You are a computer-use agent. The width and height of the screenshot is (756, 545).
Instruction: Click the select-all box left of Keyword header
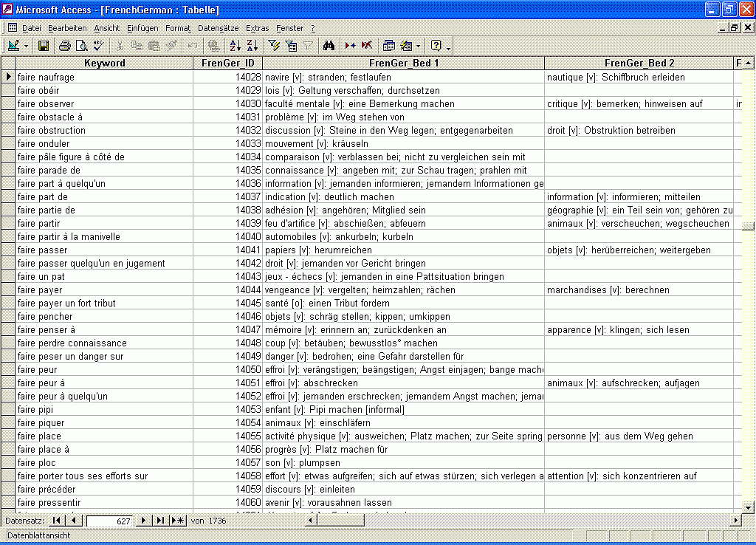coord(7,63)
